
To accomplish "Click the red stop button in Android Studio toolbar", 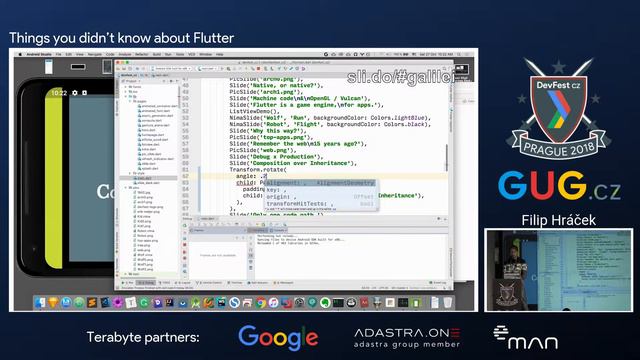I will 258,69.
